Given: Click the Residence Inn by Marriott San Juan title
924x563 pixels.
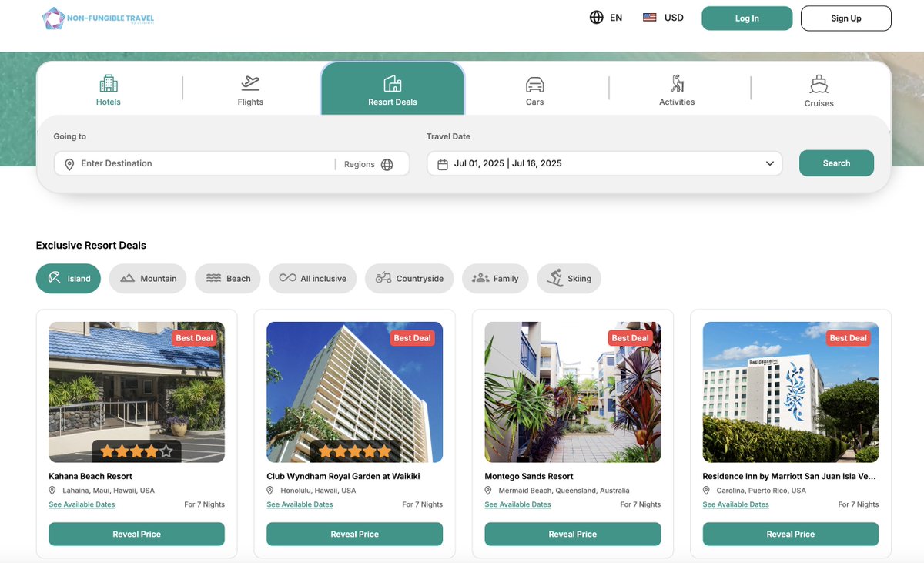Looking at the screenshot, I should click(789, 476).
